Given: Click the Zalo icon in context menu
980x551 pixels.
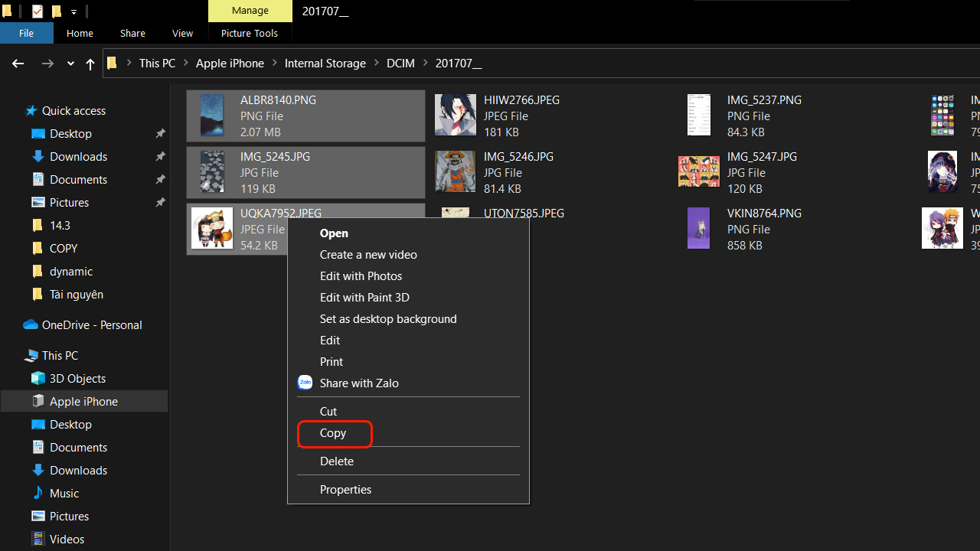Looking at the screenshot, I should (x=305, y=383).
